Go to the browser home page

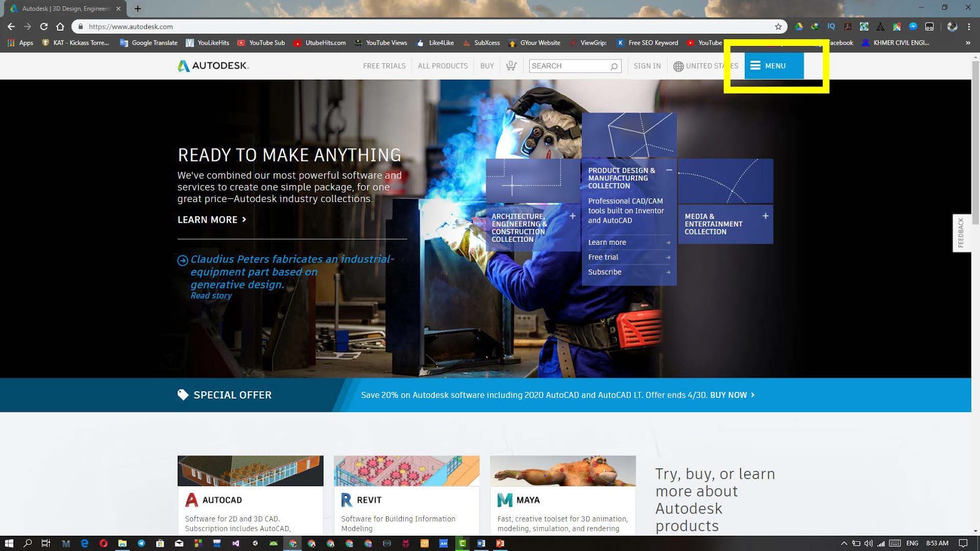point(60,26)
